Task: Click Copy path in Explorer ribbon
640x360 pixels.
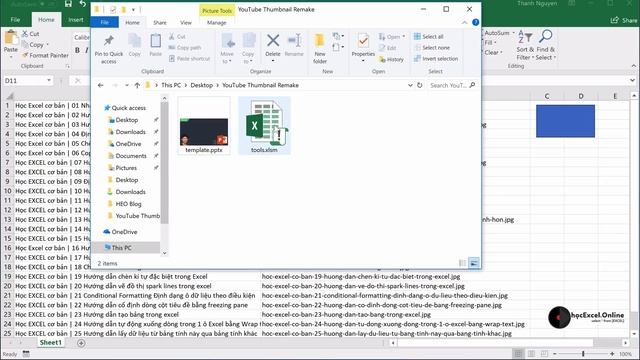Action: click(x=185, y=47)
